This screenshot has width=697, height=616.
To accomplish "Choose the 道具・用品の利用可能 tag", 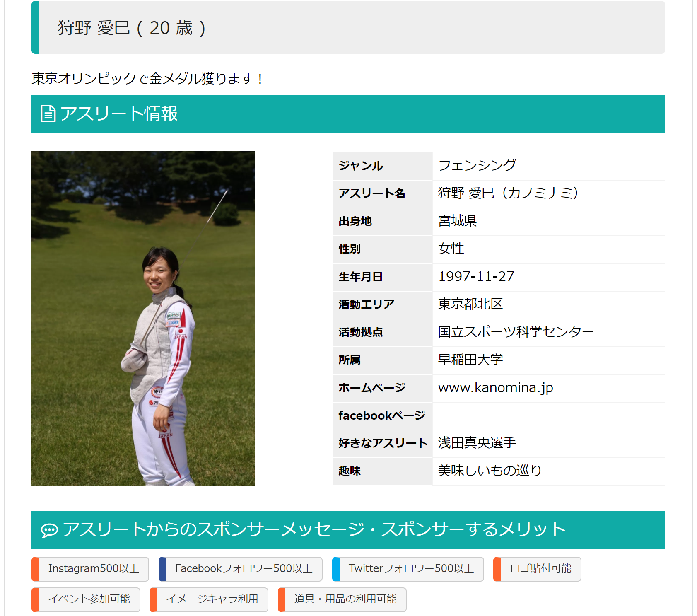I will pos(342,599).
